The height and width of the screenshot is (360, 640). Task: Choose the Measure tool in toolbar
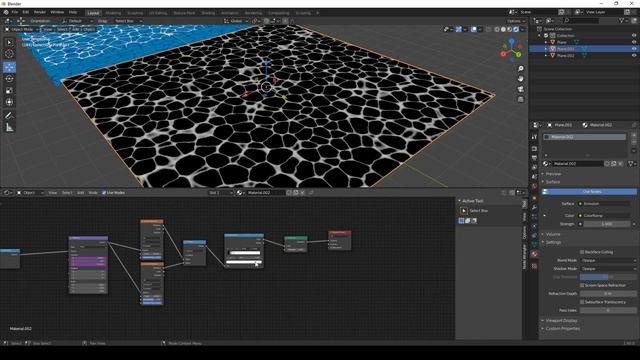click(x=9, y=128)
